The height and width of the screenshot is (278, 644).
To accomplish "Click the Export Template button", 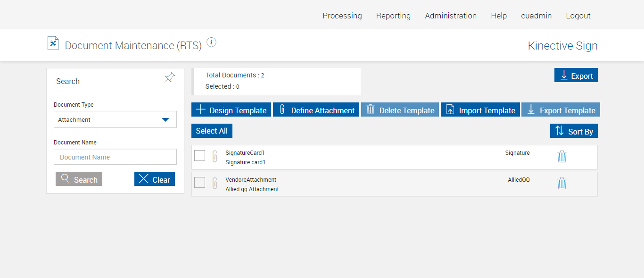I will click(561, 110).
